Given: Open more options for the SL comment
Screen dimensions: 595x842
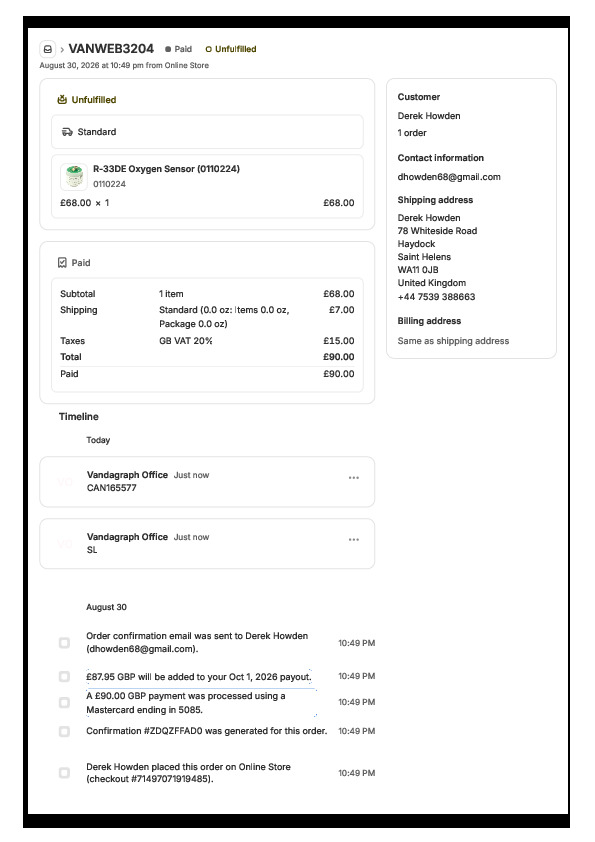Looking at the screenshot, I should [x=353, y=539].
